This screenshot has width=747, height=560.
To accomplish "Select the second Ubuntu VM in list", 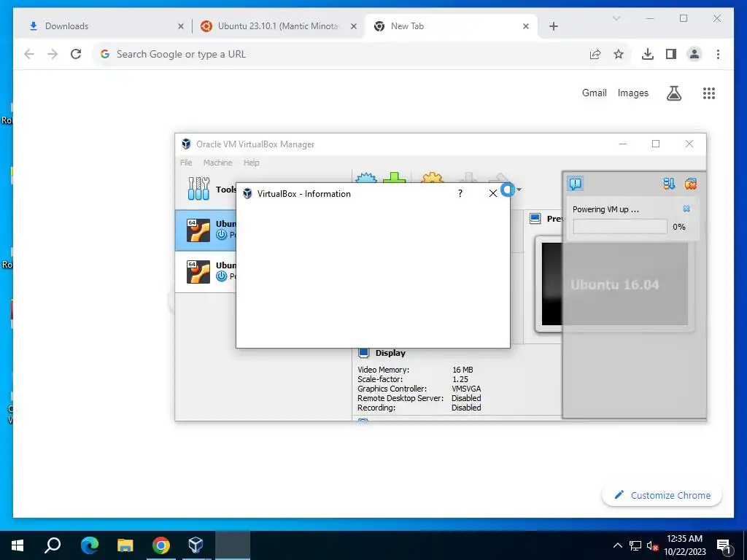I will click(206, 272).
